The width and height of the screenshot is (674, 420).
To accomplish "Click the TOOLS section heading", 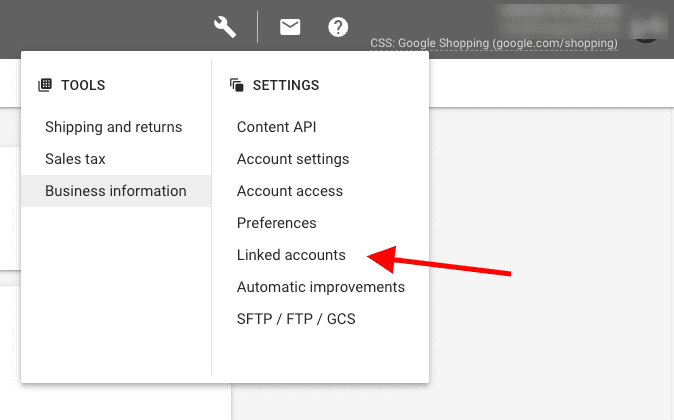I will (83, 85).
